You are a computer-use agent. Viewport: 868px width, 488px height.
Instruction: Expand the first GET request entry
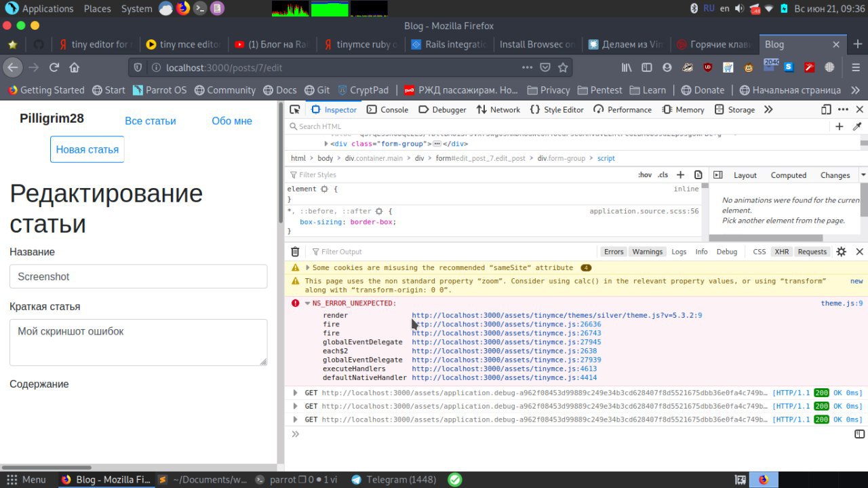point(295,393)
